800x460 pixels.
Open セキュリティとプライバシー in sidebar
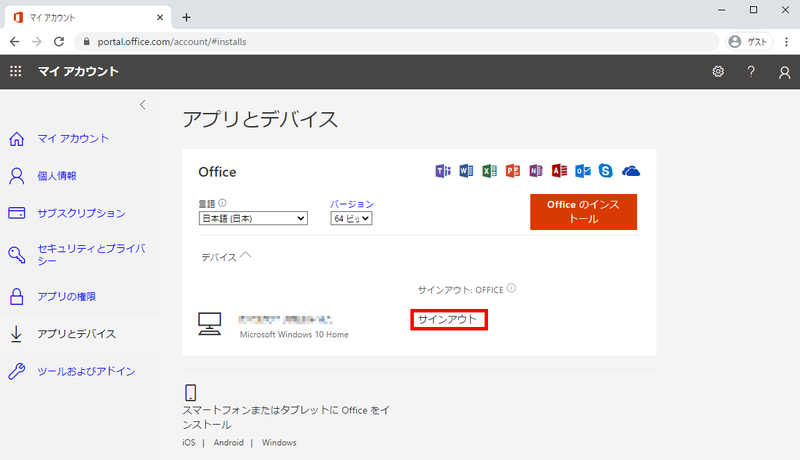click(x=91, y=254)
